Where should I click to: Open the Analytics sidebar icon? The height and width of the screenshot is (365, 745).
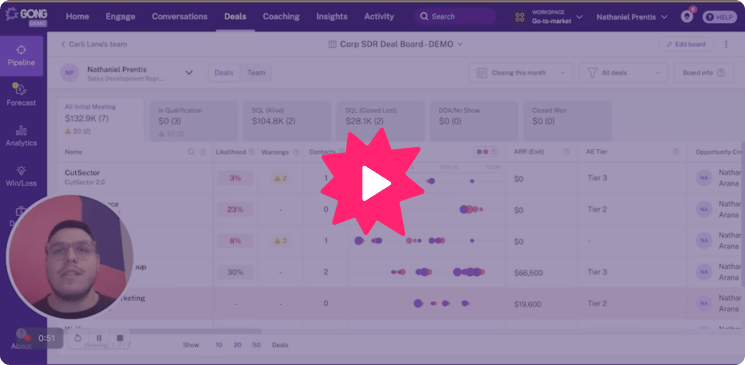coord(21,135)
